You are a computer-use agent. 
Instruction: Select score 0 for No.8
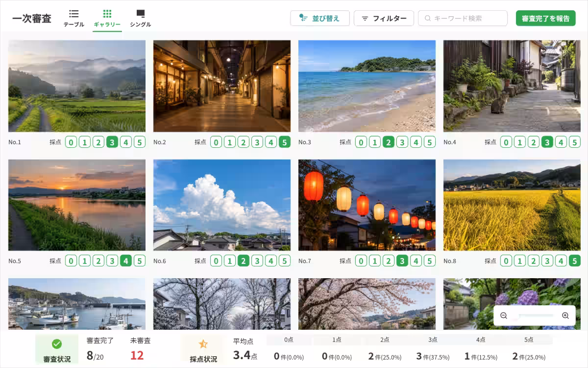point(506,261)
